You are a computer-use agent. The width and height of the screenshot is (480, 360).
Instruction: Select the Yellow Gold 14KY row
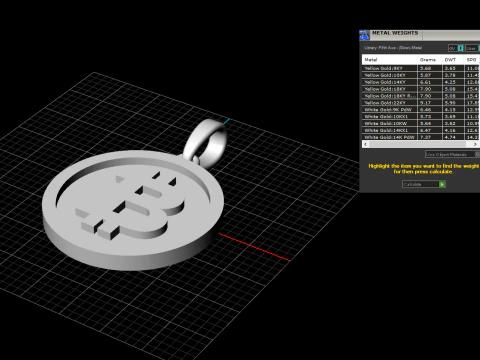point(421,82)
